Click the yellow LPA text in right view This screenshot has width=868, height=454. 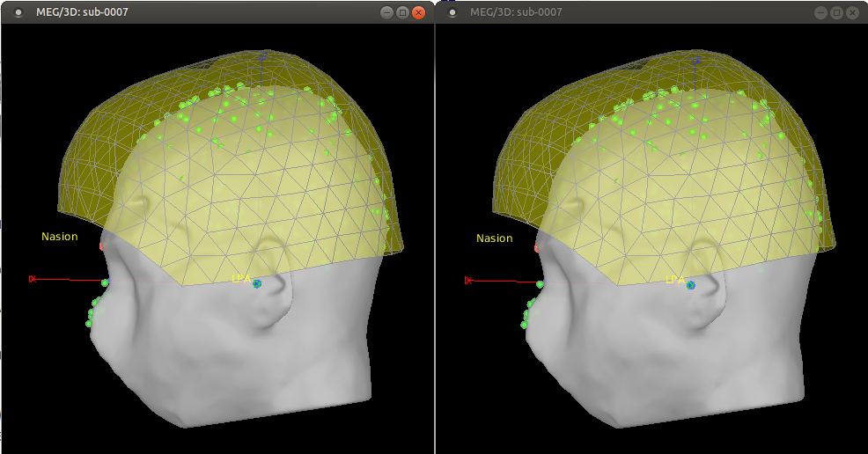click(674, 280)
